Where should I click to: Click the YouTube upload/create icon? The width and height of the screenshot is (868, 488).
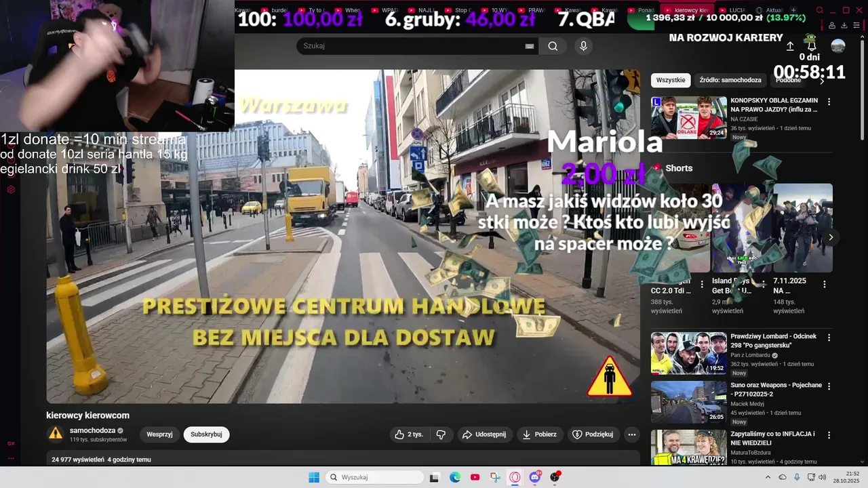pos(790,46)
